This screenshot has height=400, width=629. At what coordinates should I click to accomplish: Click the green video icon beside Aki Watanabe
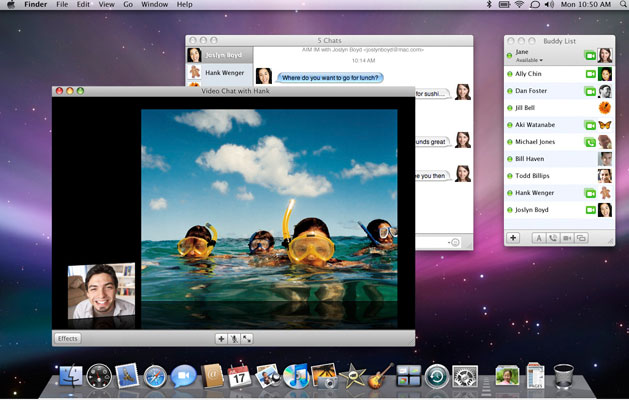click(590, 125)
